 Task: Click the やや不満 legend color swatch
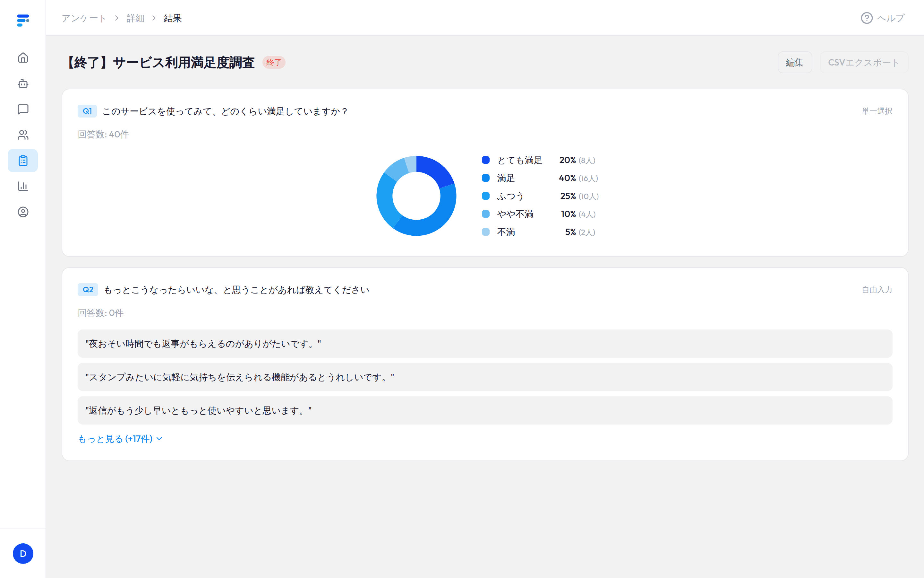(x=486, y=214)
